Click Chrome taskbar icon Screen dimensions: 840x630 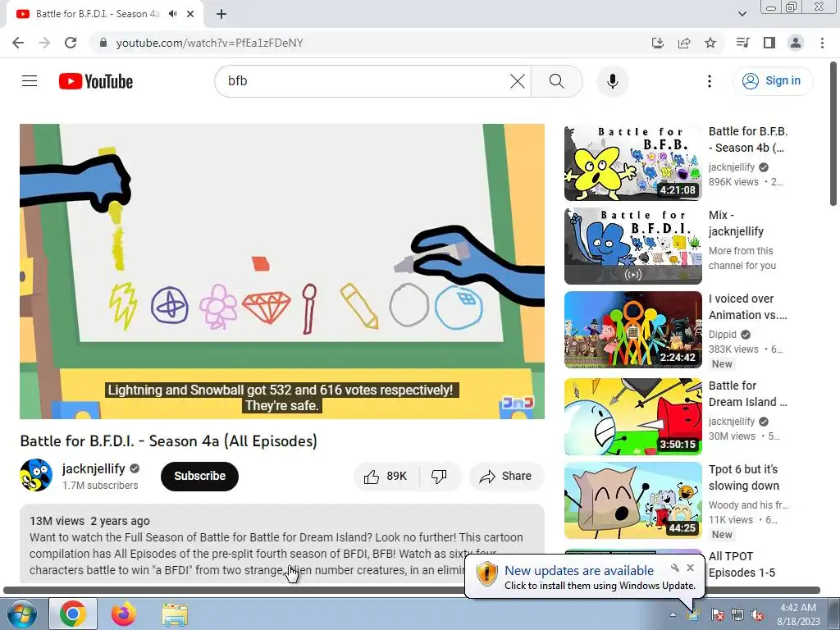(x=73, y=614)
